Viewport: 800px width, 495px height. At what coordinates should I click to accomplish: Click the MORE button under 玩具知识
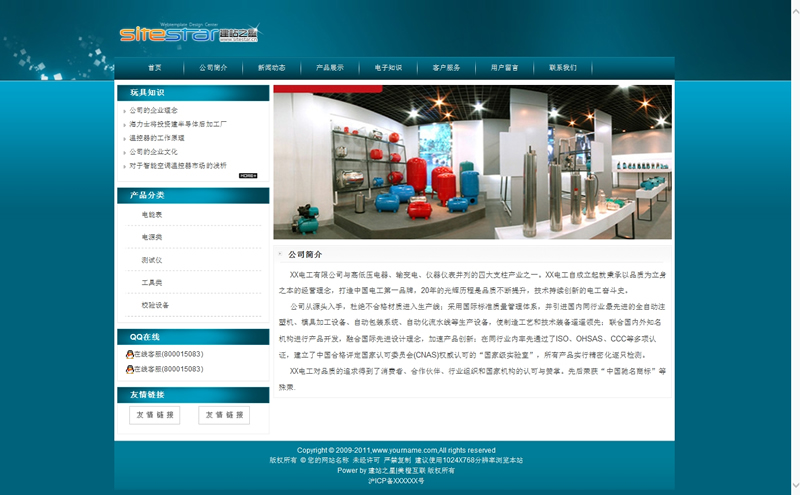coord(248,176)
